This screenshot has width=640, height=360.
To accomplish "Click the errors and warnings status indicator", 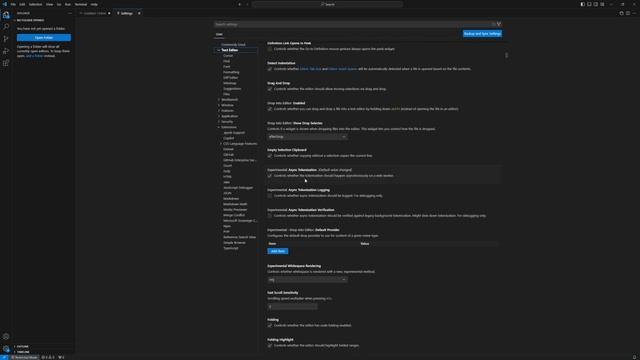I will pos(48,357).
